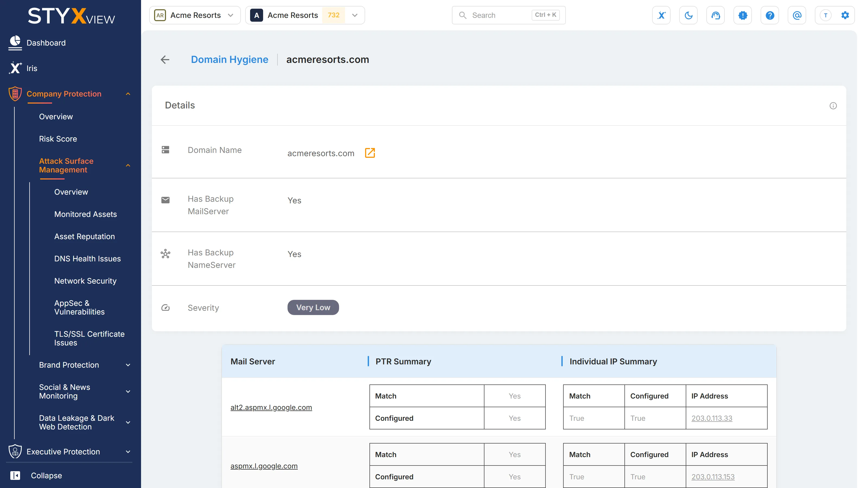Click the search magnifier icon
The image size is (868, 488).
(463, 15)
